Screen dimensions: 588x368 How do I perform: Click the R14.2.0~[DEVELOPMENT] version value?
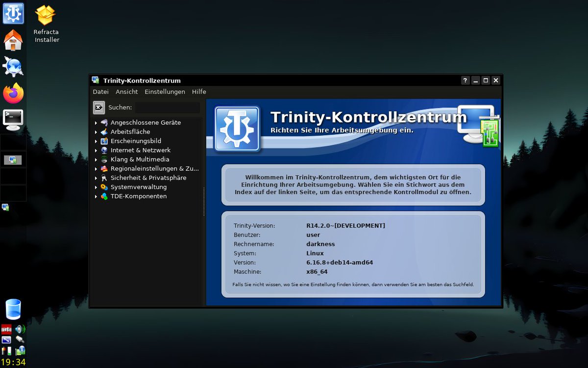coord(345,226)
